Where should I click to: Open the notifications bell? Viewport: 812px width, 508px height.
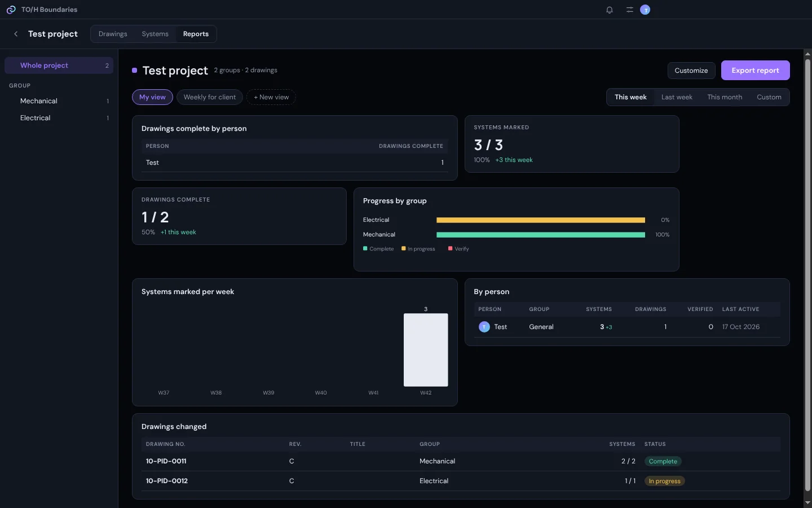click(x=610, y=10)
